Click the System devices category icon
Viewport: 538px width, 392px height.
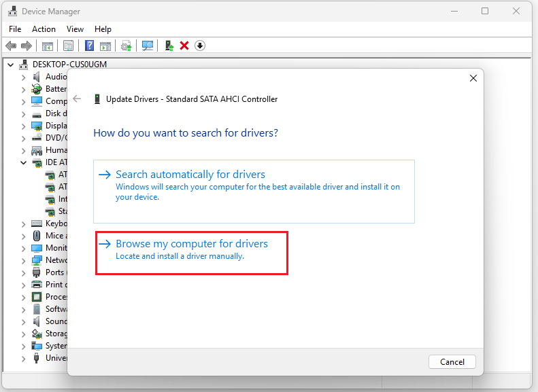[37, 346]
